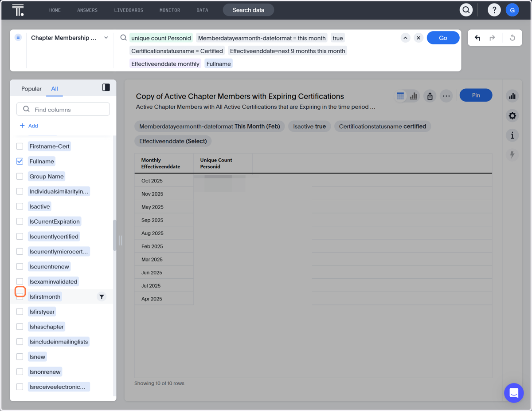Image resolution: width=532 pixels, height=411 pixels.
Task: Click the share answer icon
Action: 430,96
